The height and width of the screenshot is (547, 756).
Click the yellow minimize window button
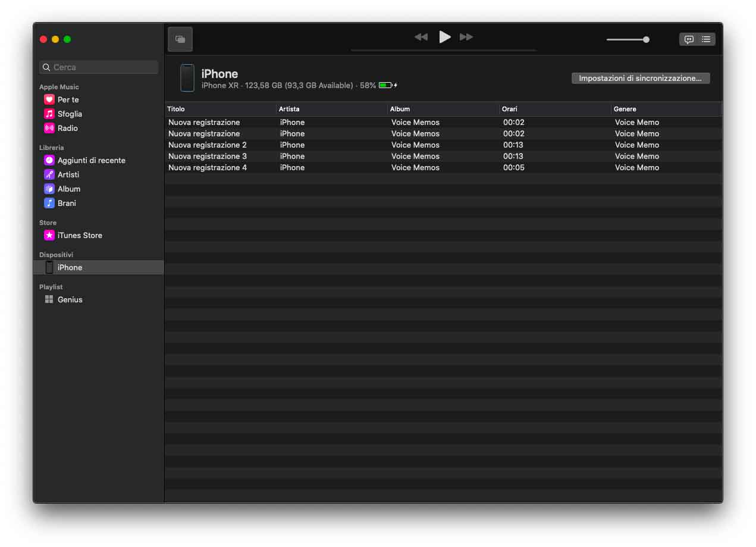coord(55,39)
